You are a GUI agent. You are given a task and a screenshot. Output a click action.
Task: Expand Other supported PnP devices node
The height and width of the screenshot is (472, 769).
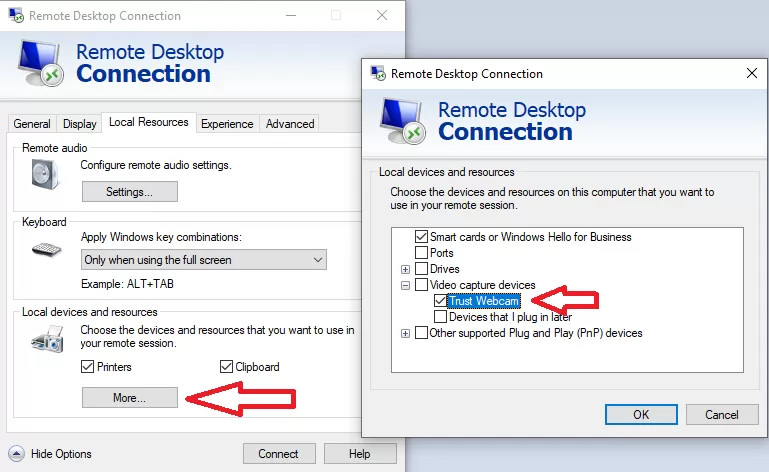point(405,334)
